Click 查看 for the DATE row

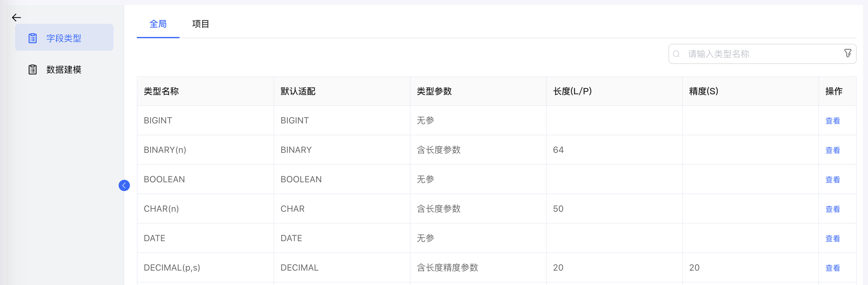tap(832, 239)
